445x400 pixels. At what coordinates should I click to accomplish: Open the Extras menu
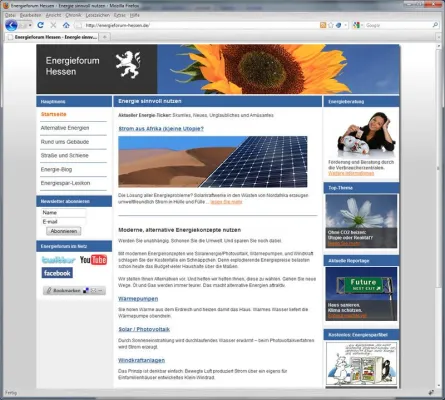tap(120, 15)
